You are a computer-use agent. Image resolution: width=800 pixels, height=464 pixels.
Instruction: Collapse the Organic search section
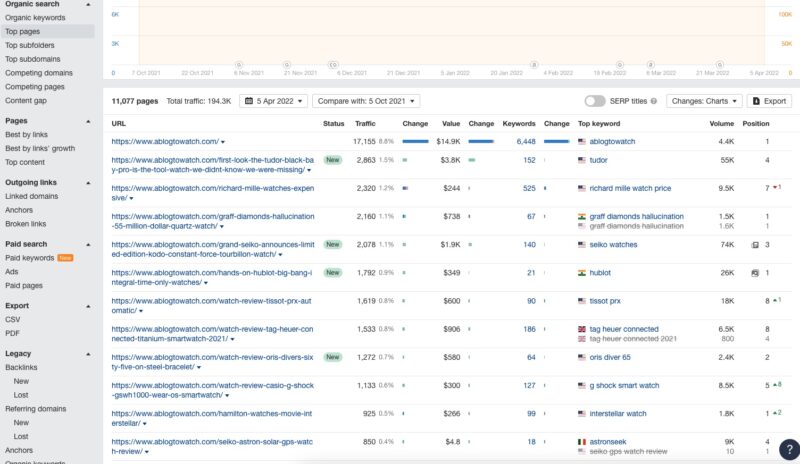point(88,4)
